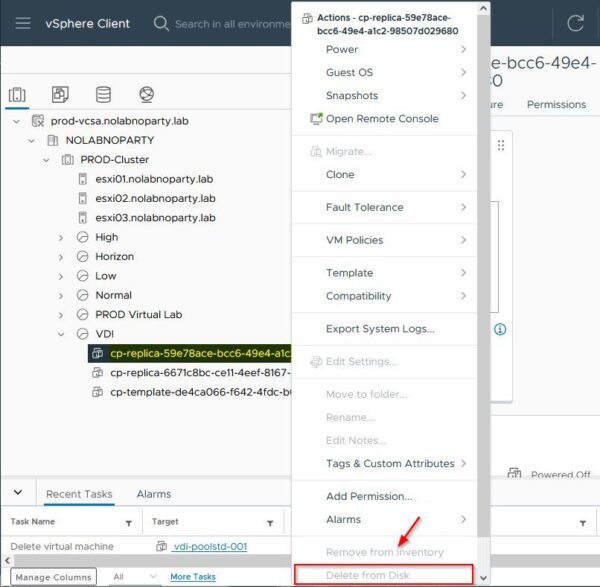Click resource pool icon beside VDI

pos(83,334)
